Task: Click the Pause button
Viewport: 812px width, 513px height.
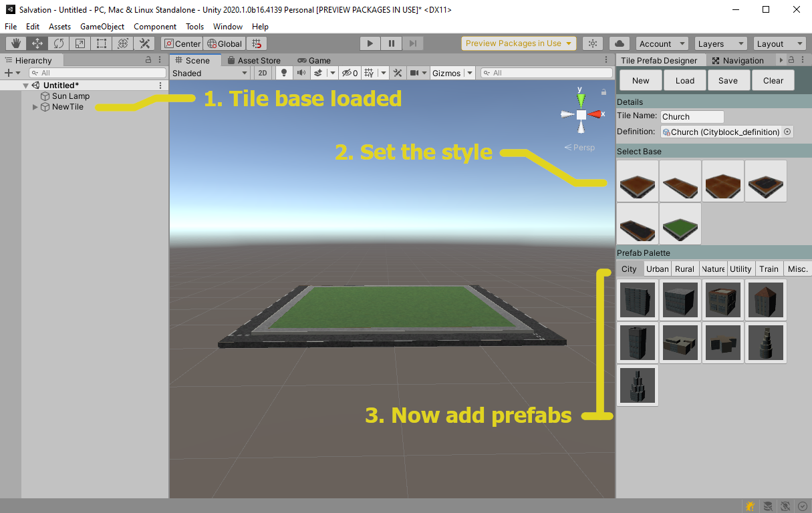Action: (x=392, y=43)
